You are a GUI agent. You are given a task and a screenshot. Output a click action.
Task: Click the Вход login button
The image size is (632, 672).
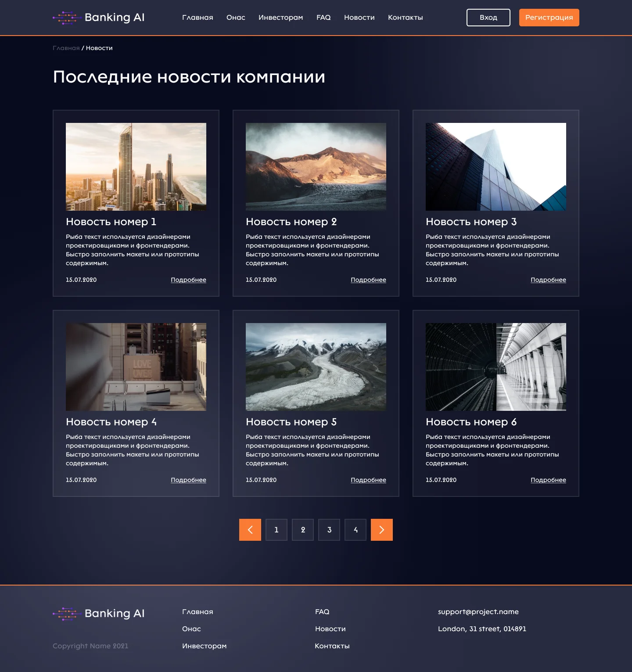(488, 18)
